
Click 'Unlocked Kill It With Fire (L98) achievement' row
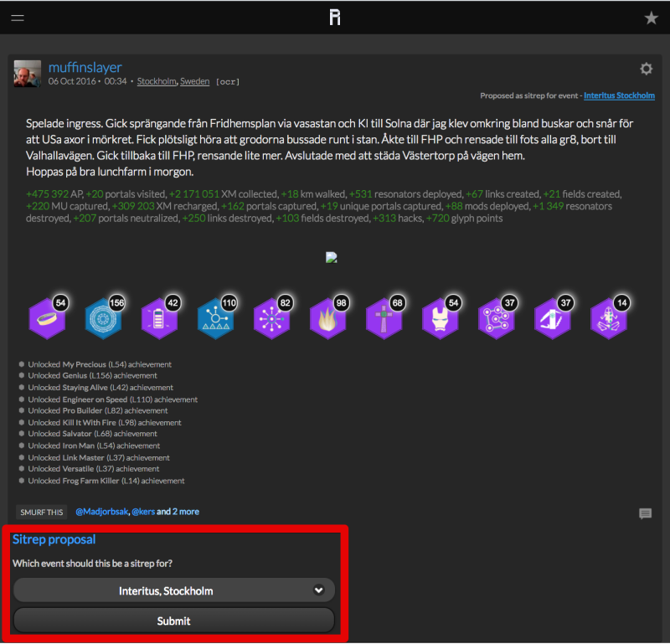pos(105,423)
